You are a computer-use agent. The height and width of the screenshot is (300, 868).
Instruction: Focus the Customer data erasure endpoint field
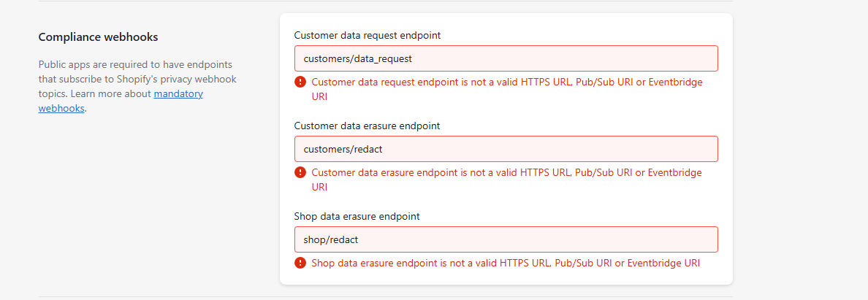pos(506,149)
